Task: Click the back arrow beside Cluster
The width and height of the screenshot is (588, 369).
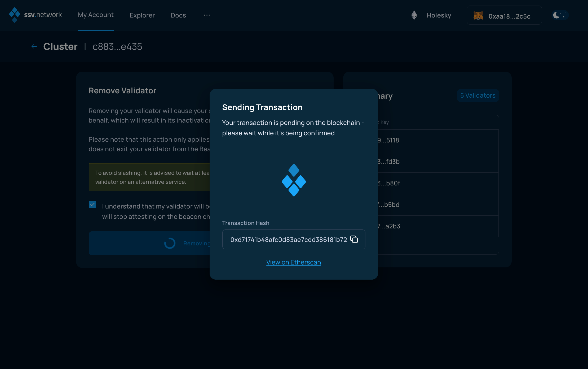Action: (x=34, y=46)
